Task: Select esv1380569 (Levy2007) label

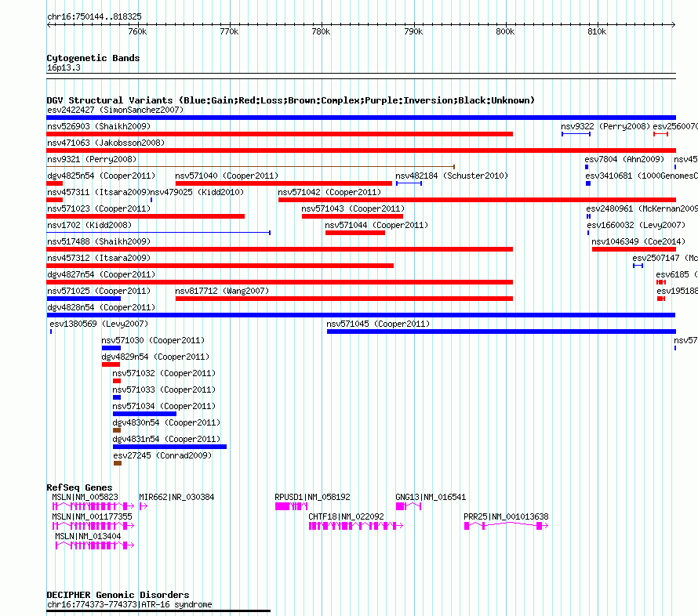Action: (x=99, y=324)
